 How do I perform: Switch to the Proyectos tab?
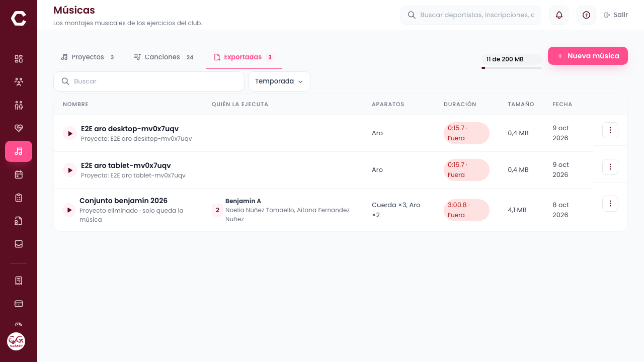click(88, 57)
